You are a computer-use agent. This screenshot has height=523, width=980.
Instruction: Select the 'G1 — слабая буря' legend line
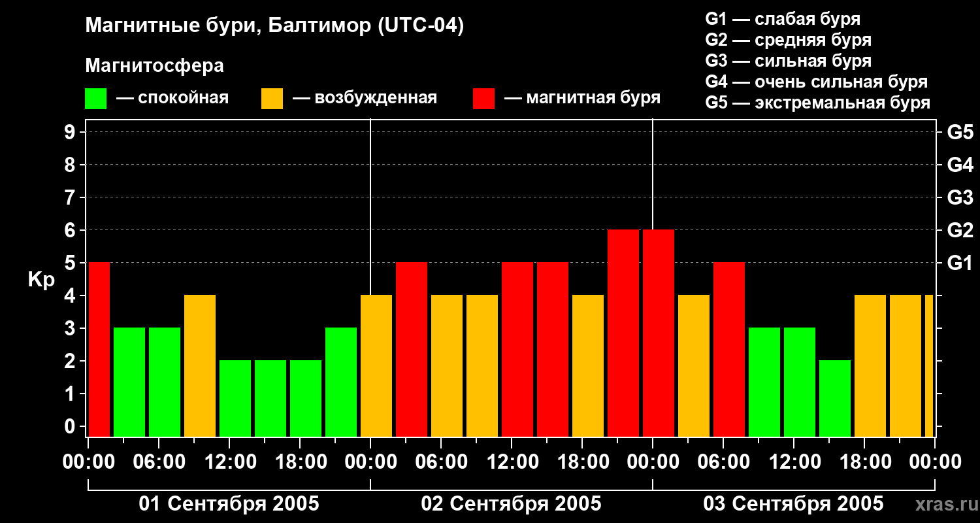(783, 19)
